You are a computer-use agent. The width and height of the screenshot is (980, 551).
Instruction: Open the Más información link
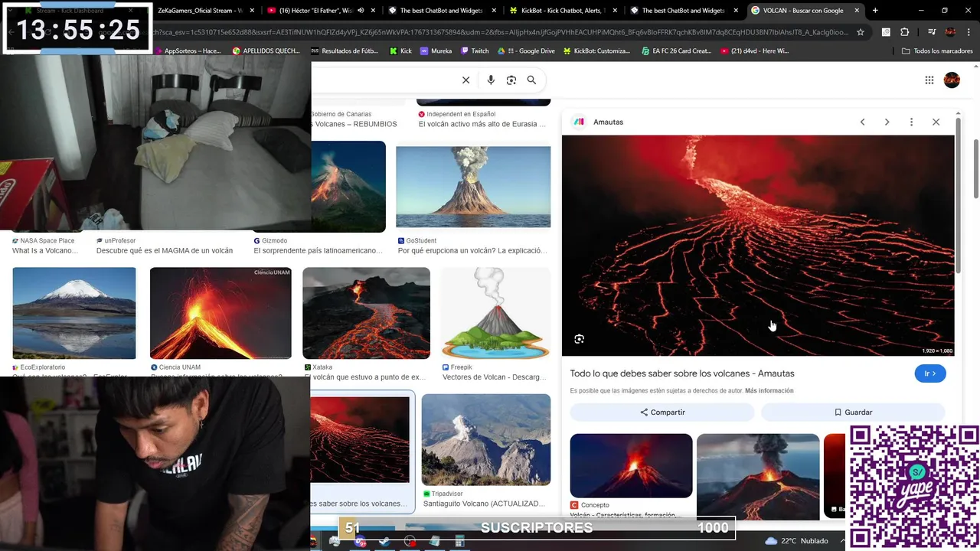point(769,390)
